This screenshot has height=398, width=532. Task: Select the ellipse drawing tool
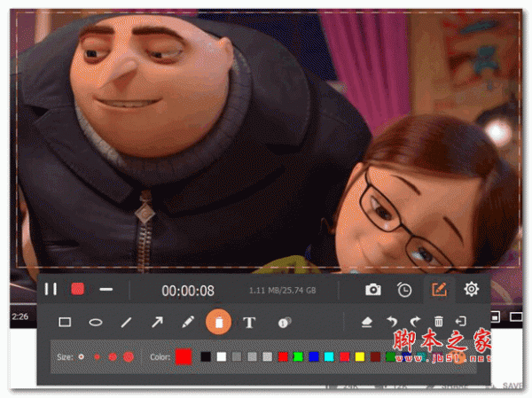coord(96,322)
